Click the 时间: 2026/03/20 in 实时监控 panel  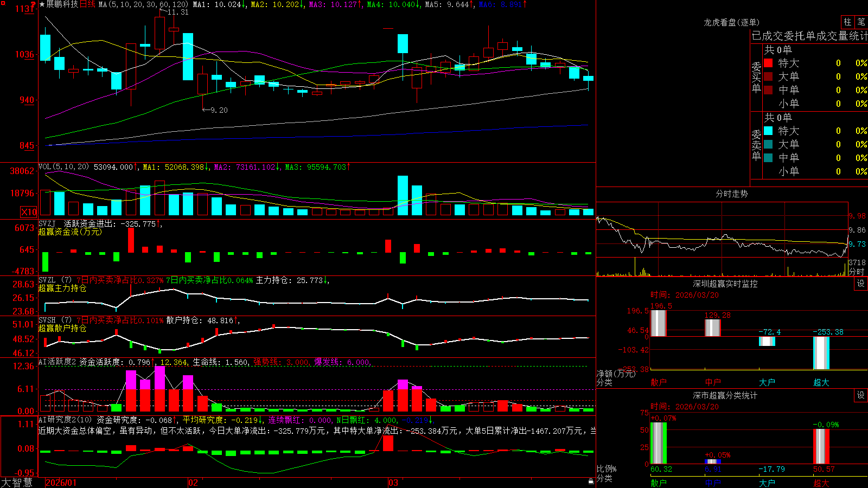pos(685,295)
